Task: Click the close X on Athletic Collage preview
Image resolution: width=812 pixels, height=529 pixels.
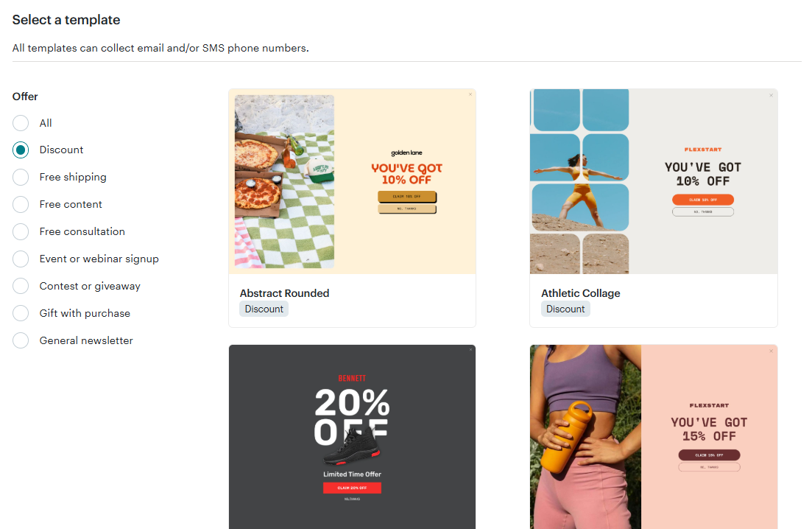Action: 771,95
